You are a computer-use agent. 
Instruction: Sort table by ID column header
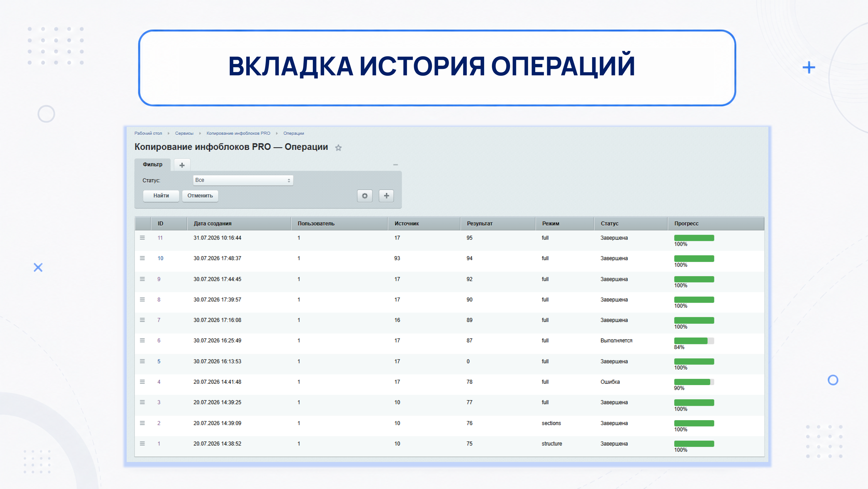[169, 224]
